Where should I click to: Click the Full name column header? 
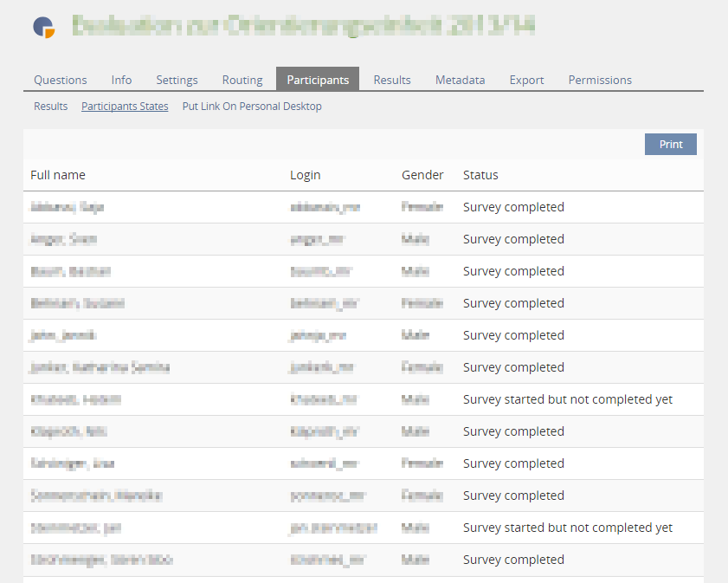coord(58,175)
